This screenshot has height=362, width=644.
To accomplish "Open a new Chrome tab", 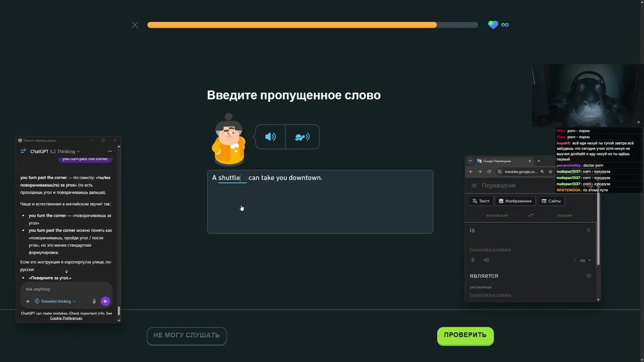I will click(539, 161).
